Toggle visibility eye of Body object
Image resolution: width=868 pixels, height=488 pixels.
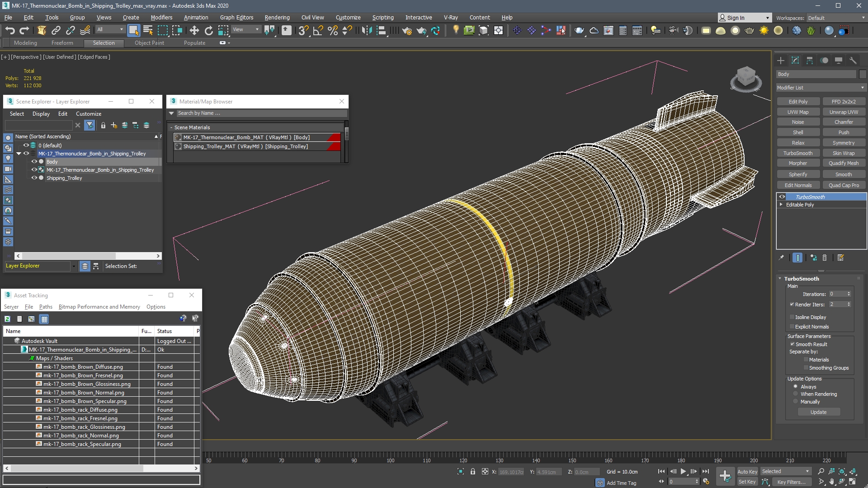(34, 162)
